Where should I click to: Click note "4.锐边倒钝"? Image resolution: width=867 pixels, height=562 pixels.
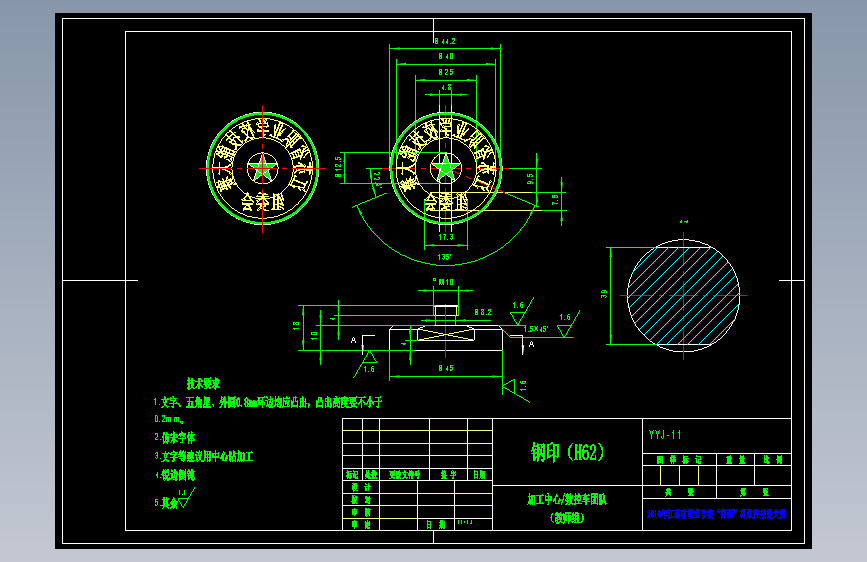[175, 475]
